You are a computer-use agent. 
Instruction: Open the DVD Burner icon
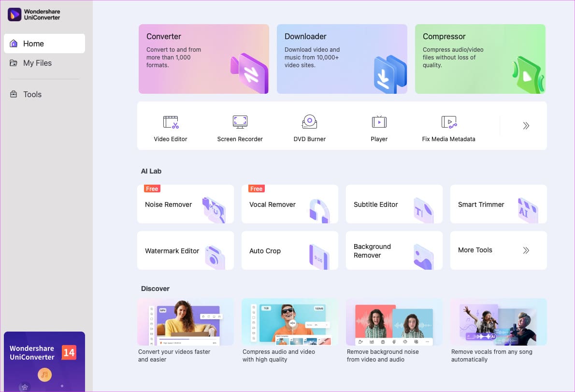(310, 121)
